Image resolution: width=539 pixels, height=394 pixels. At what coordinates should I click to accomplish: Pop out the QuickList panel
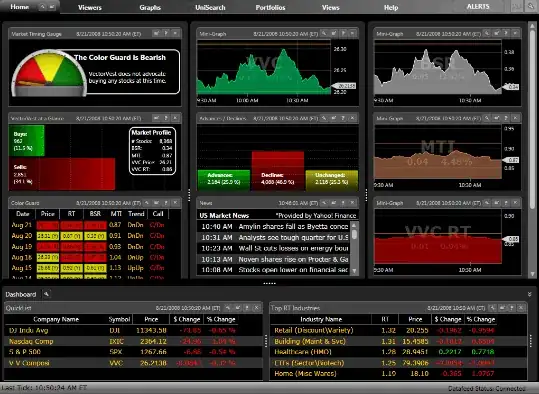click(238, 308)
